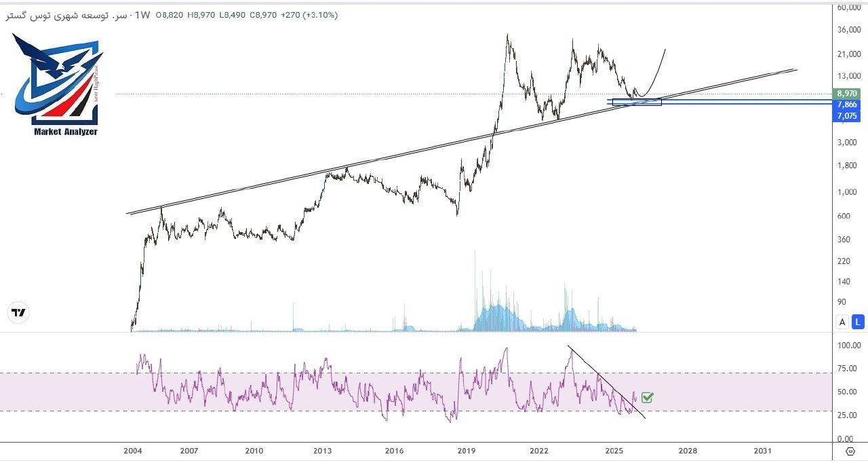Click the TradingView watermark logo
The image size is (868, 465).
tap(18, 313)
